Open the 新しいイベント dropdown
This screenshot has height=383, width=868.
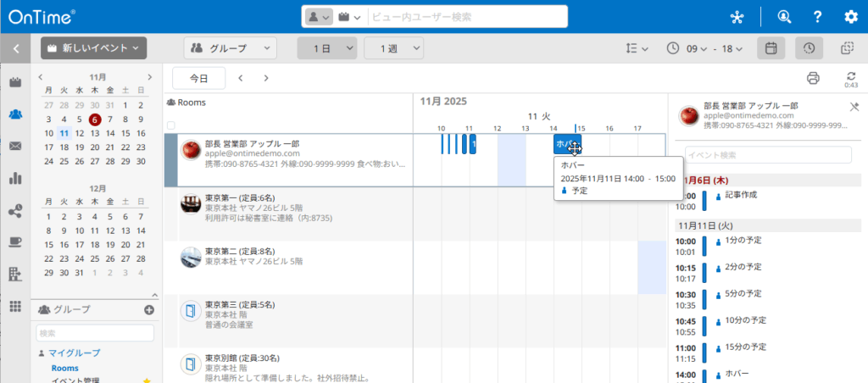tap(93, 48)
